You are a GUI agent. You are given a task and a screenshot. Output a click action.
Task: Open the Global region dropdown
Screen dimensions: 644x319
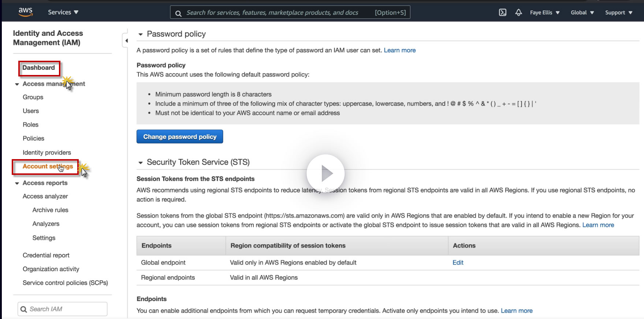click(x=582, y=12)
